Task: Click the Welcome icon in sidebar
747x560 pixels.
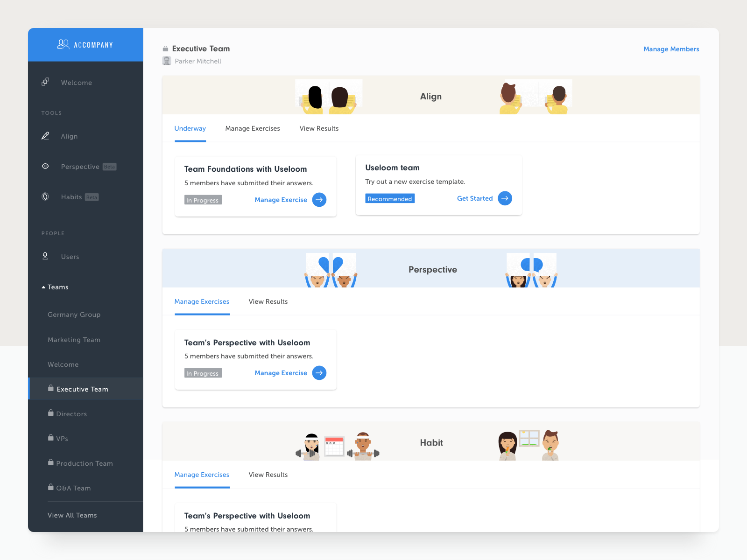Action: (45, 82)
